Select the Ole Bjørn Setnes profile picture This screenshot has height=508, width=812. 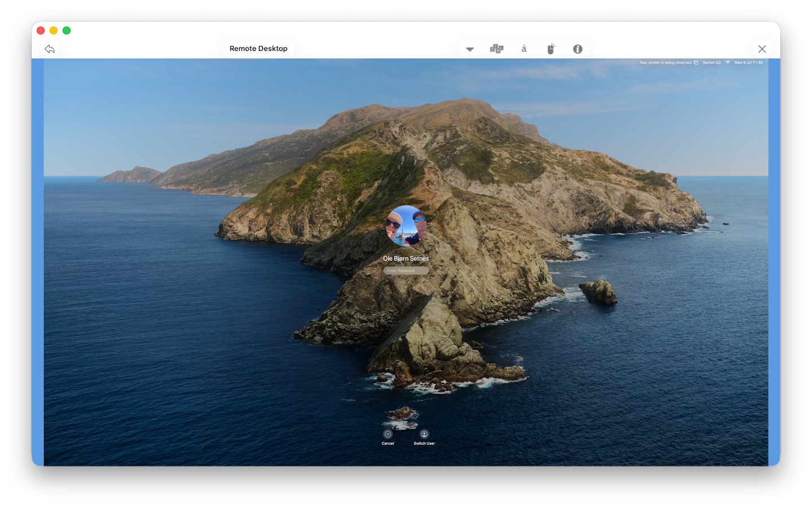pos(406,226)
